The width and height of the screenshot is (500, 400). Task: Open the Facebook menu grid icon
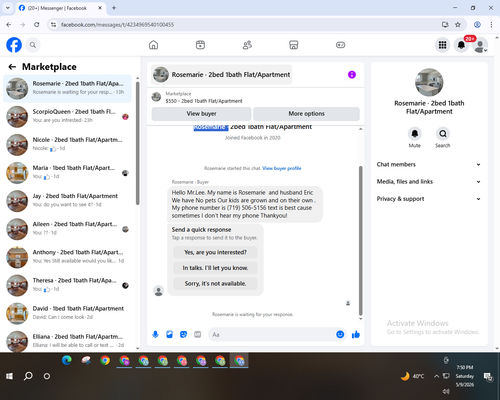tap(442, 45)
